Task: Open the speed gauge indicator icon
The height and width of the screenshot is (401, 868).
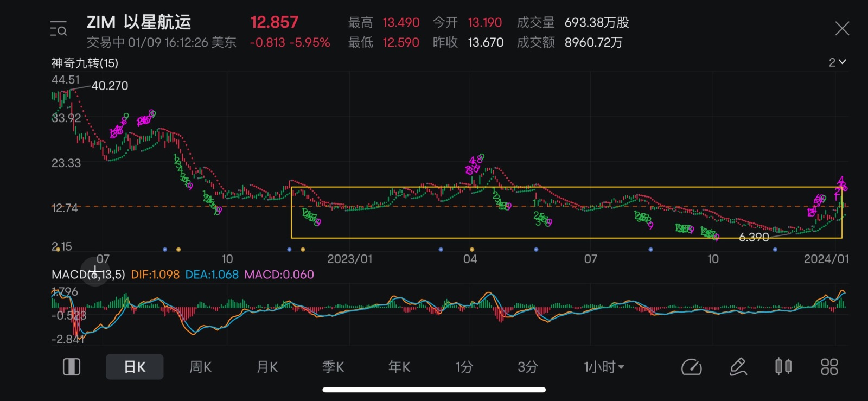Action: pos(691,367)
